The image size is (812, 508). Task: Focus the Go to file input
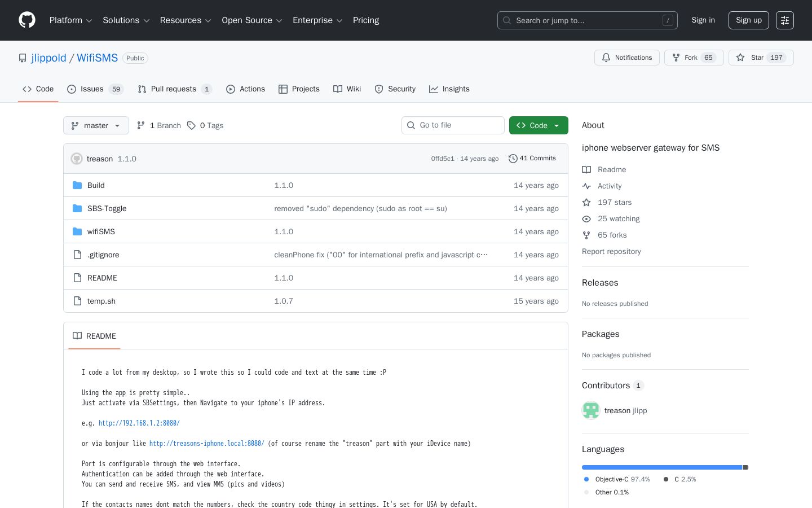point(453,125)
